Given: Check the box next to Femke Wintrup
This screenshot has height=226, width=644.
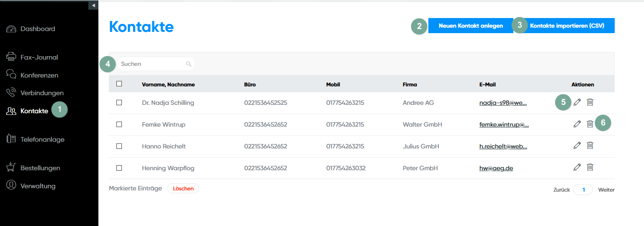Looking at the screenshot, I should point(119,125).
